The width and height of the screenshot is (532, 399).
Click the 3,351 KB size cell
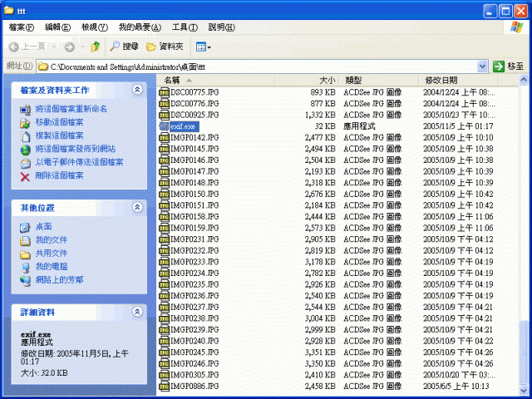click(x=320, y=352)
